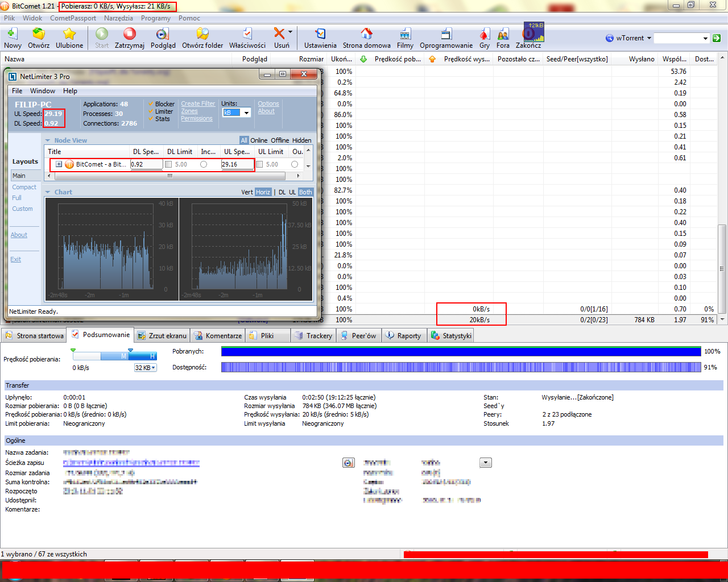Screen dimensions: 728x582
Task: Click the Create Filter link
Action: point(198,104)
